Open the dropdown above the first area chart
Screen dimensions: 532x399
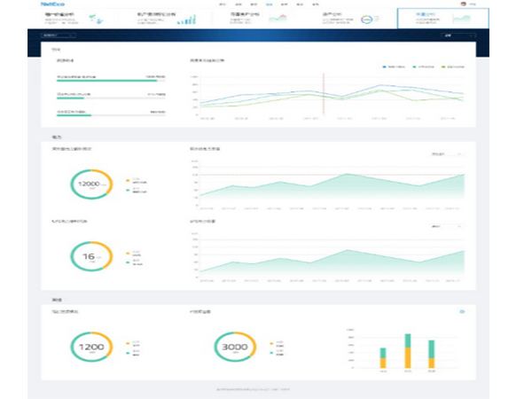tap(445, 153)
